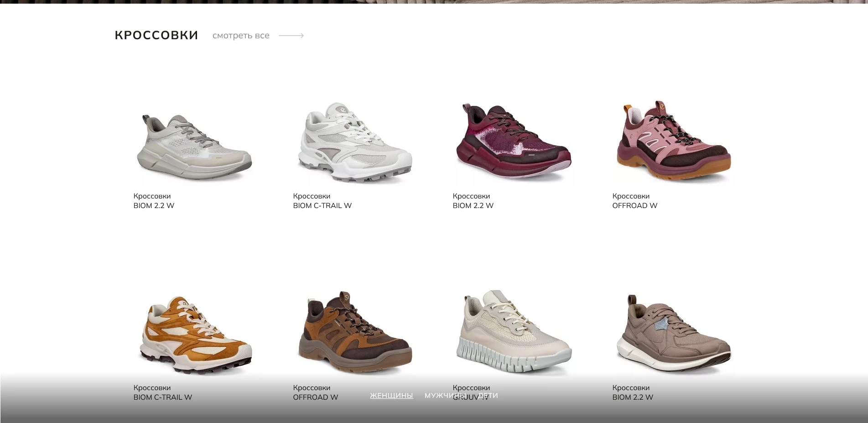Click the BIOM C-TRAIL W title under white sneaker
The width and height of the screenshot is (868, 423).
click(322, 206)
